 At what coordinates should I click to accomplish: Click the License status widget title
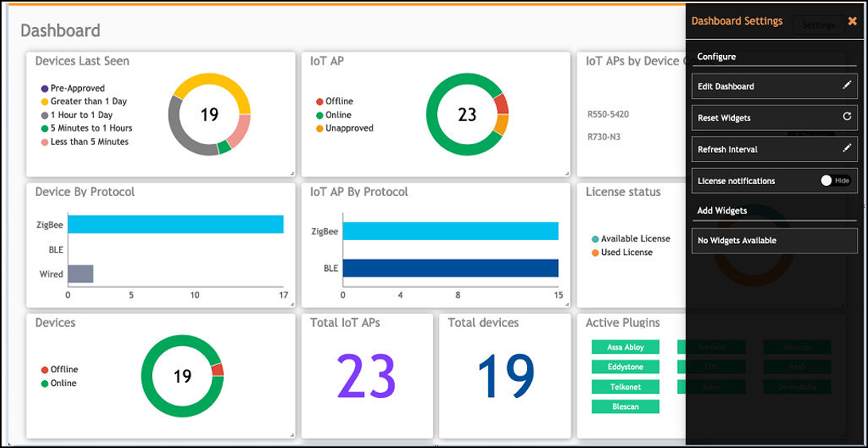[x=624, y=192]
